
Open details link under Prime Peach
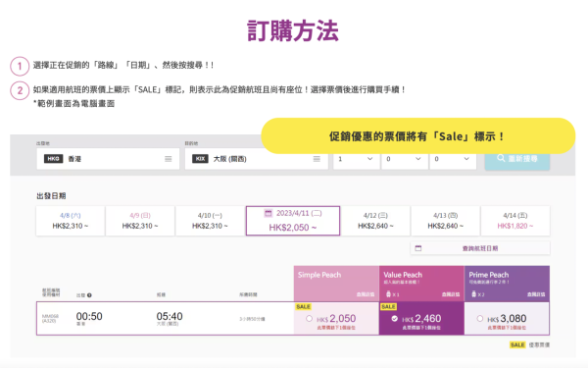tap(536, 294)
